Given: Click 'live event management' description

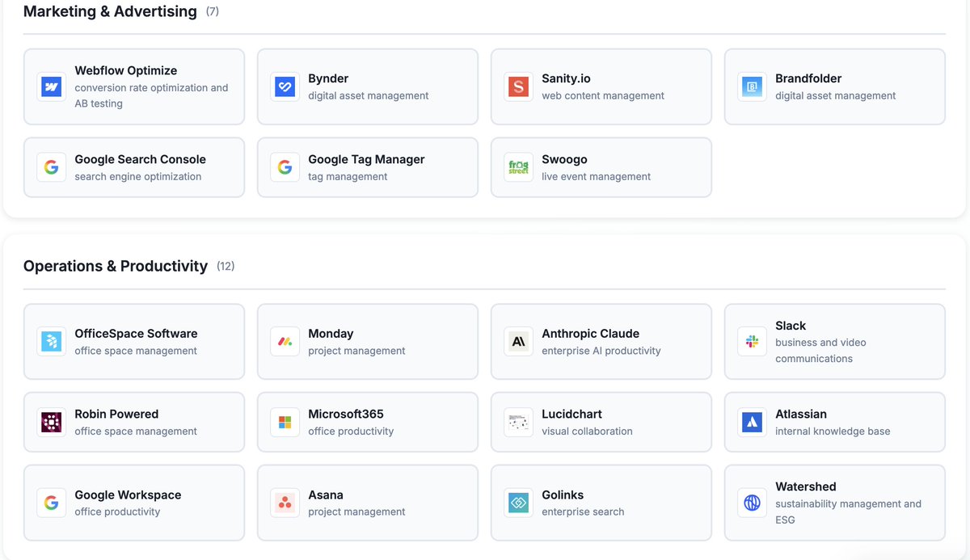Looking at the screenshot, I should (596, 176).
